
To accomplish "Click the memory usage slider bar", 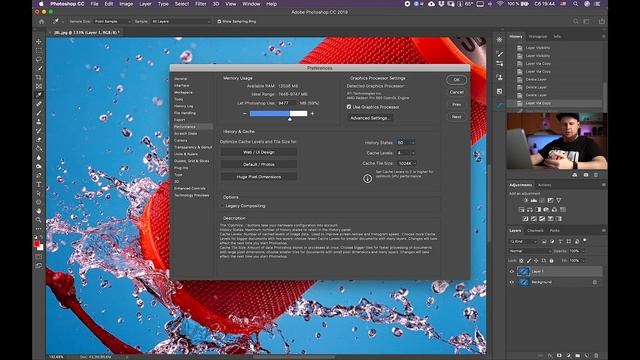I will pos(278,113).
